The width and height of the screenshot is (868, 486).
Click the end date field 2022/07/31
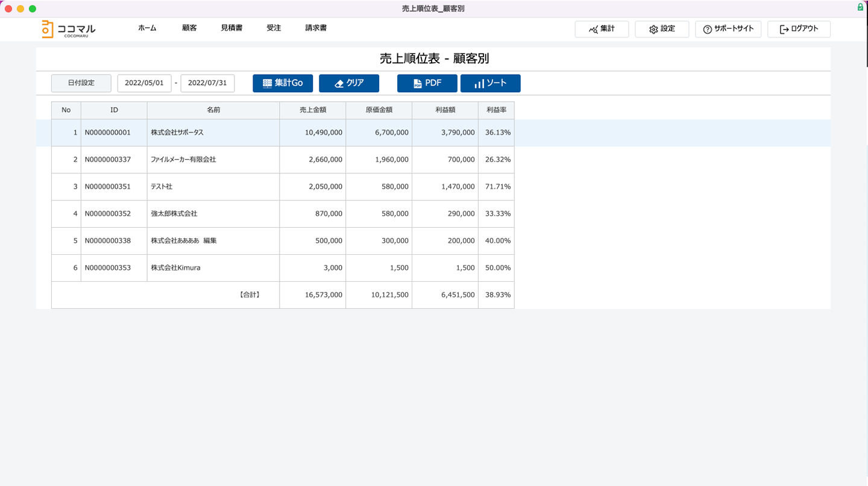click(x=207, y=83)
